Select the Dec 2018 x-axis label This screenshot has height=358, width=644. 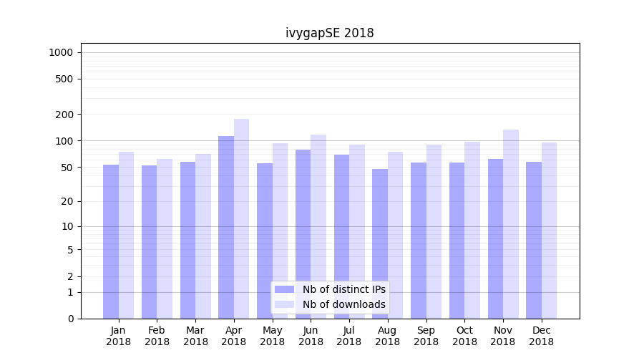pos(541,336)
